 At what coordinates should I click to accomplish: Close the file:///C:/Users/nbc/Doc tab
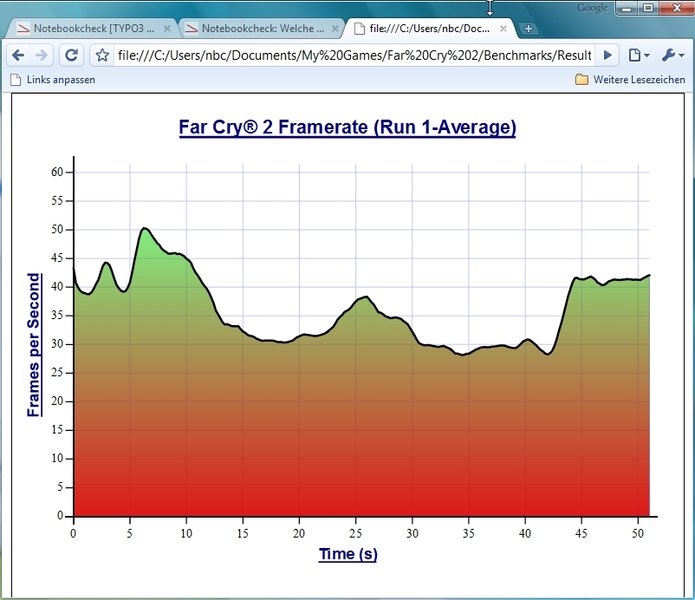(503, 29)
